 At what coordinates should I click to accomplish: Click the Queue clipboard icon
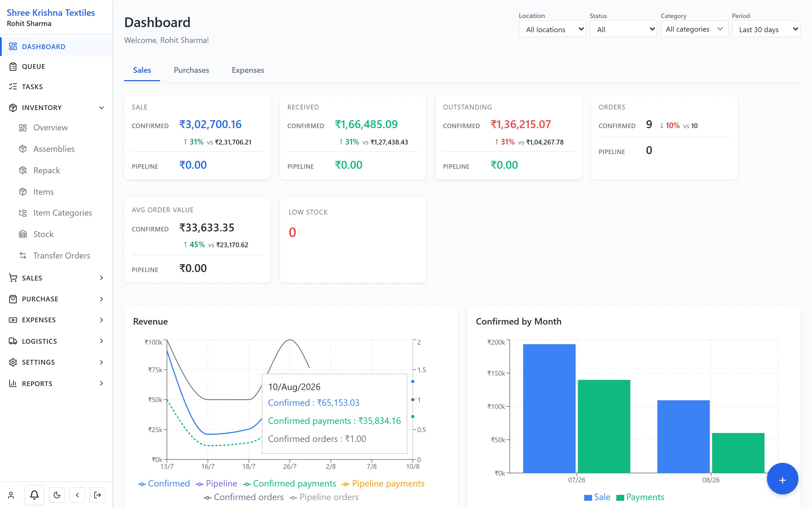(13, 66)
